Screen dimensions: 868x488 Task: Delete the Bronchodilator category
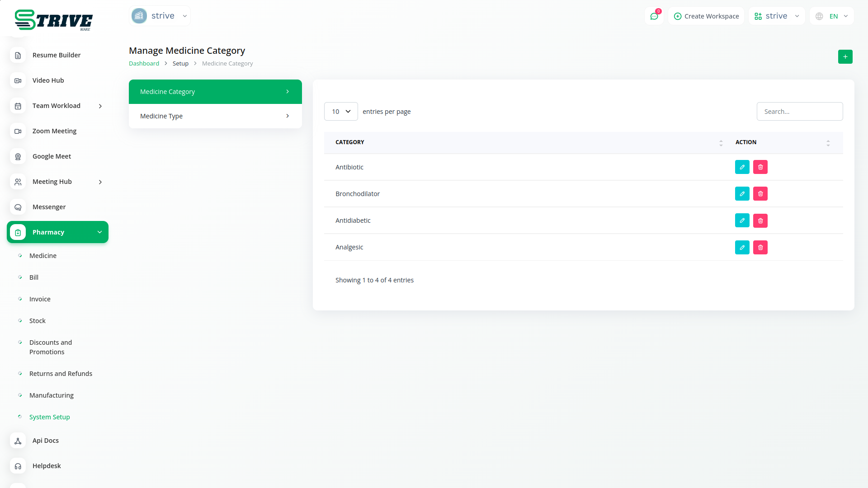click(x=760, y=194)
